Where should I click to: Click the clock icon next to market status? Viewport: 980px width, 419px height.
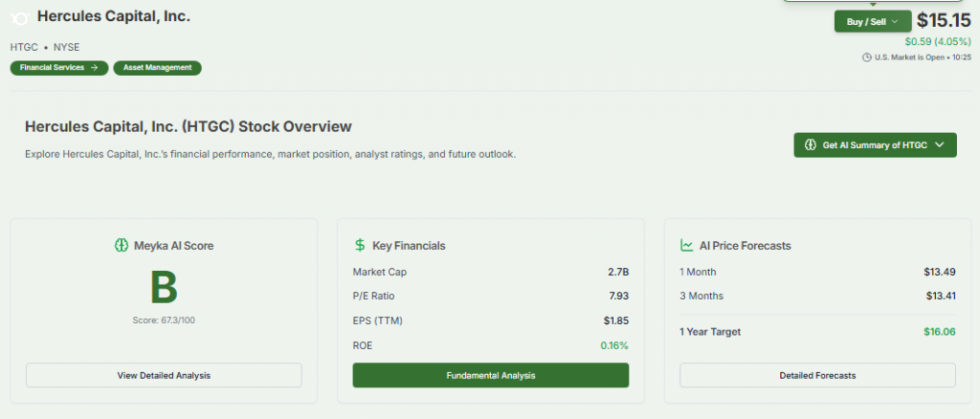pyautogui.click(x=867, y=56)
